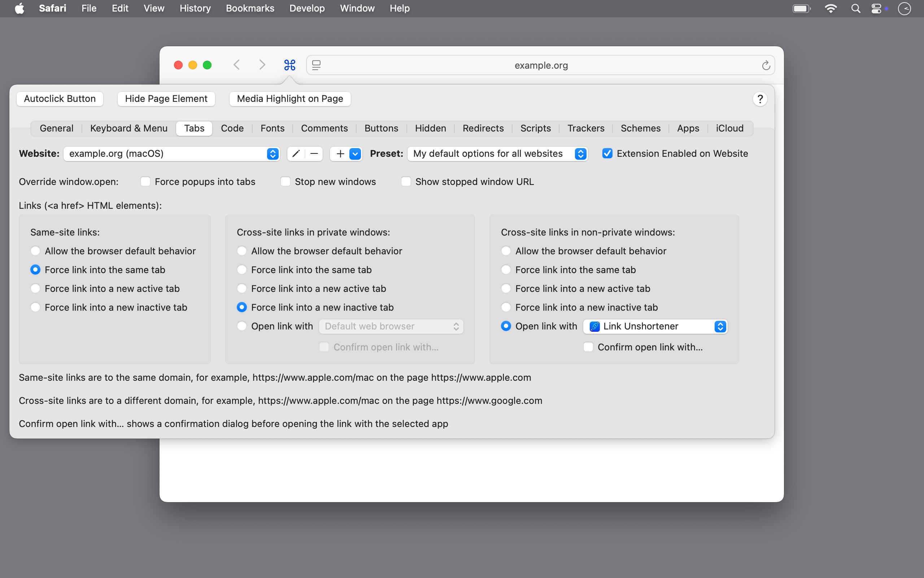Click the command-symbol extension icon in toolbar
Image resolution: width=924 pixels, height=578 pixels.
(x=290, y=65)
